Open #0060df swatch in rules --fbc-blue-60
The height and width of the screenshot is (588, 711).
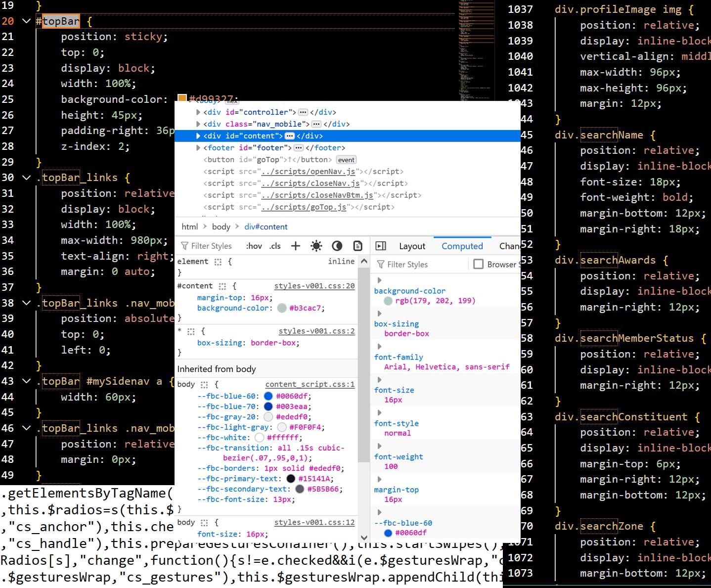pyautogui.click(x=268, y=396)
